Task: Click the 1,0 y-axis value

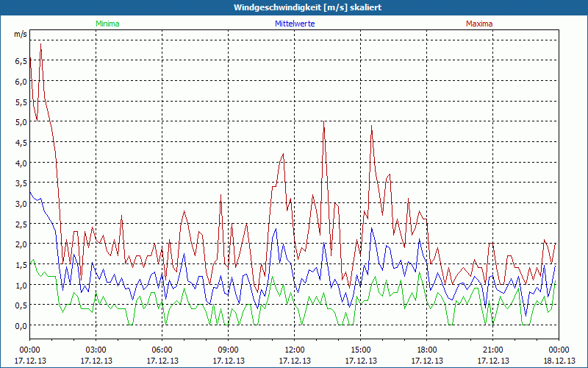Action: pyautogui.click(x=21, y=285)
